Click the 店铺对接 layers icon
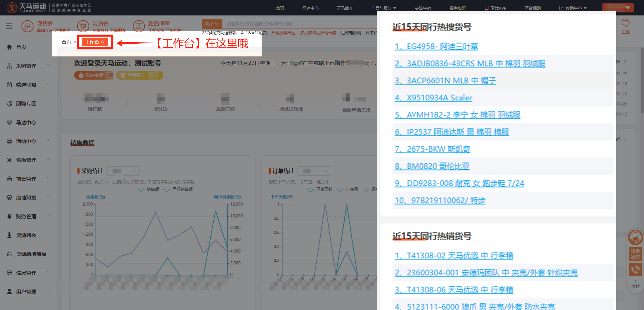Viewport: 644px width, 310px height. pos(9,197)
